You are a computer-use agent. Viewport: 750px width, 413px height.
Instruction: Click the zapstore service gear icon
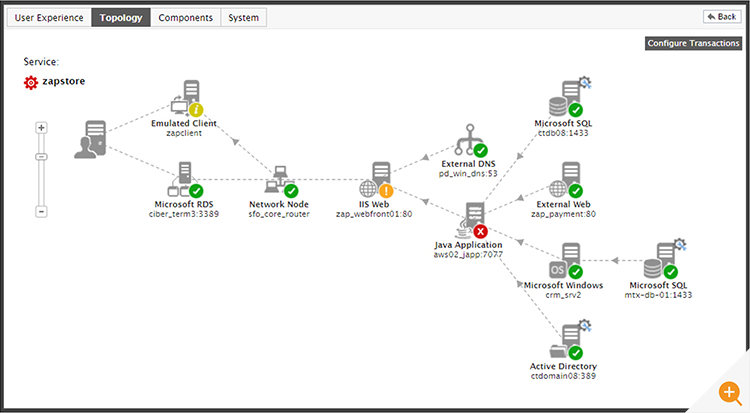31,82
